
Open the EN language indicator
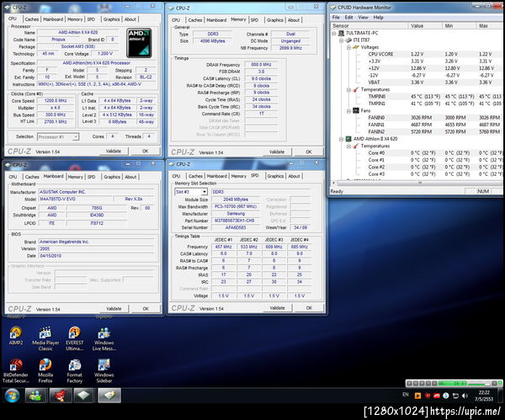coord(406,395)
